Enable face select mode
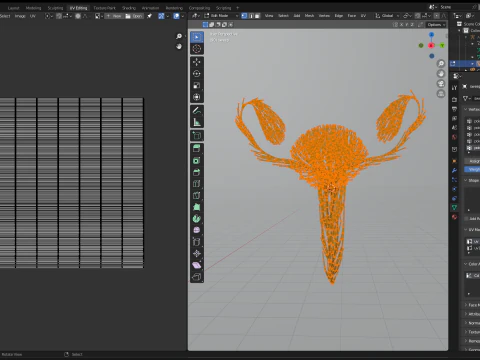The image size is (480, 360). (x=257, y=16)
